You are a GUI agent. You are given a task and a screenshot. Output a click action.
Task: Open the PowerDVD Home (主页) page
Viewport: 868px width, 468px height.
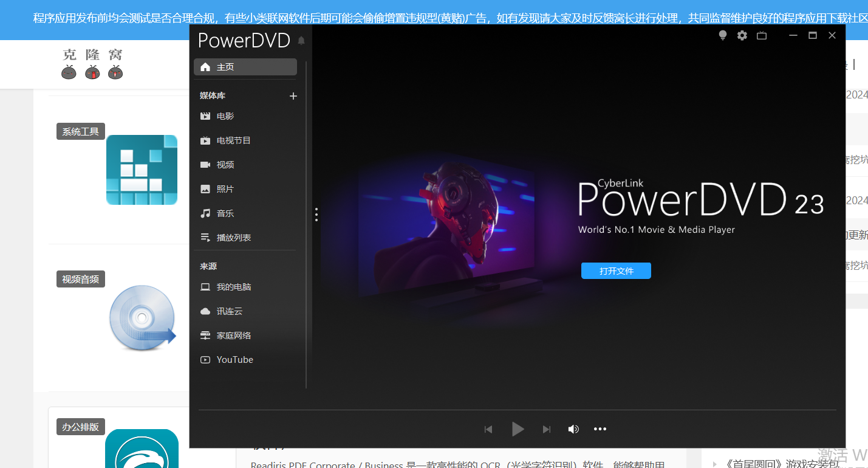pyautogui.click(x=245, y=67)
